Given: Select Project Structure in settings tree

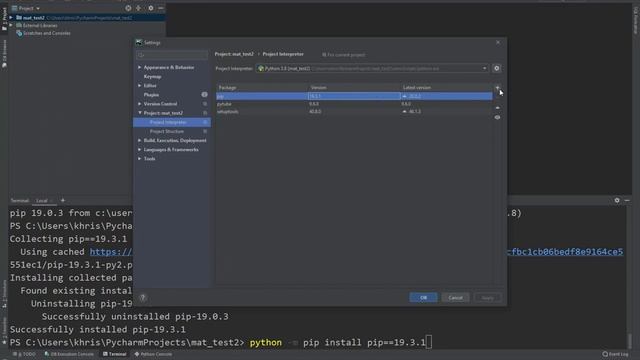Looking at the screenshot, I should click(x=167, y=131).
